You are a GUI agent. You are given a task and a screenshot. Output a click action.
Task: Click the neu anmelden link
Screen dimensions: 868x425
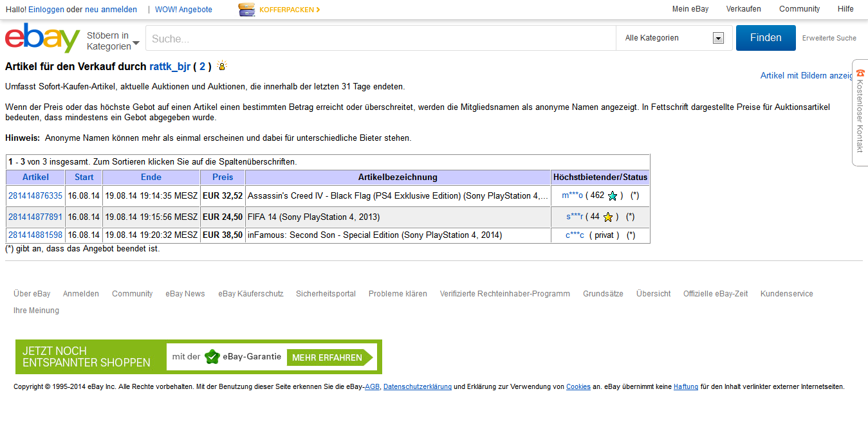111,10
